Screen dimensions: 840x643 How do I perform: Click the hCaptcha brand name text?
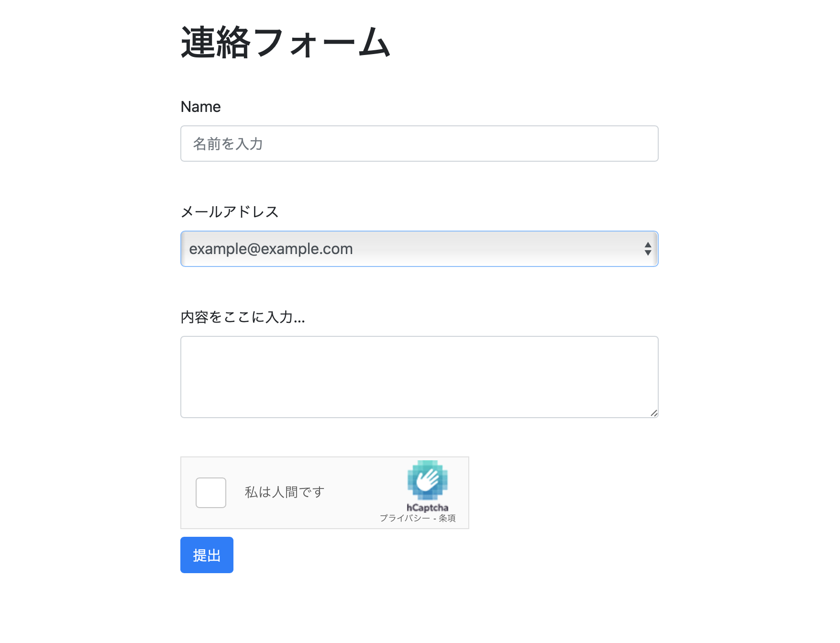(427, 508)
